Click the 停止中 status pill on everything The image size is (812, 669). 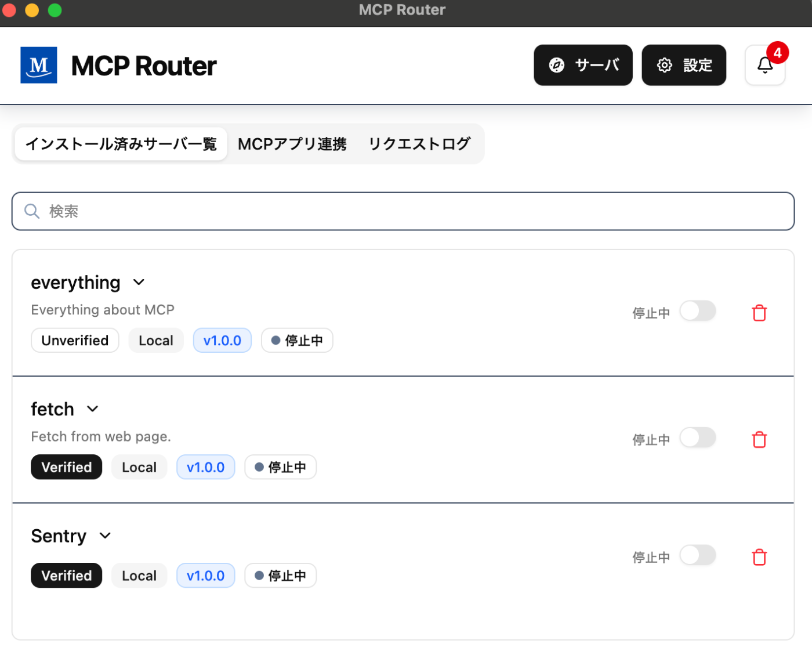click(x=297, y=341)
